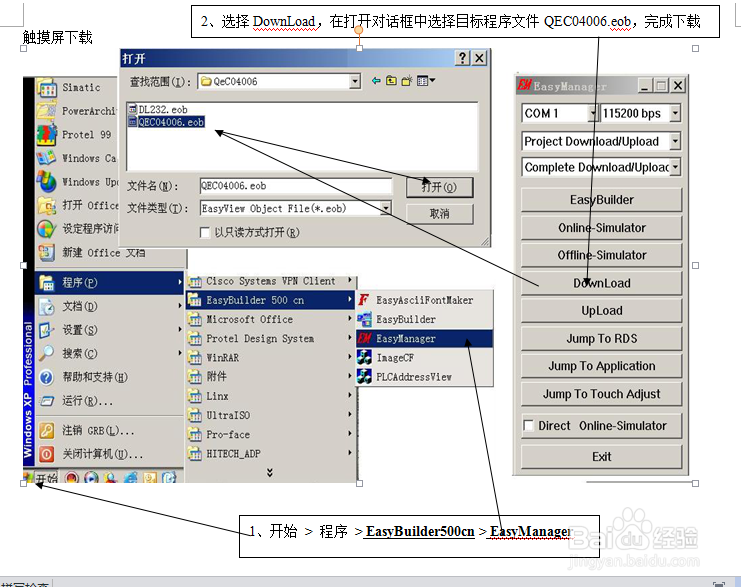Click set program access icon
Viewport: 741px width, 587px height.
47,229
